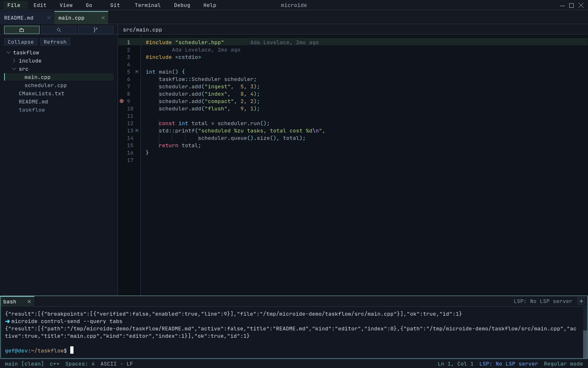Minimize the microide window
This screenshot has width=588, height=368.
click(x=562, y=5)
